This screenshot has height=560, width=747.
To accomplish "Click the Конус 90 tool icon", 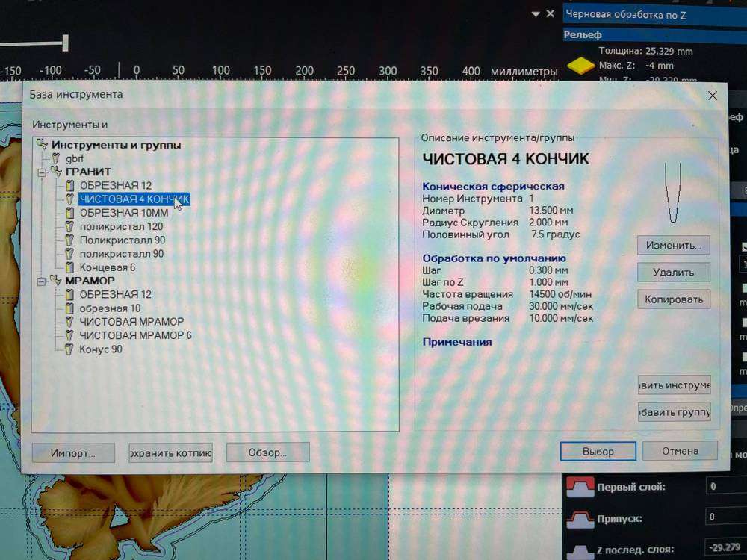I will (x=69, y=349).
